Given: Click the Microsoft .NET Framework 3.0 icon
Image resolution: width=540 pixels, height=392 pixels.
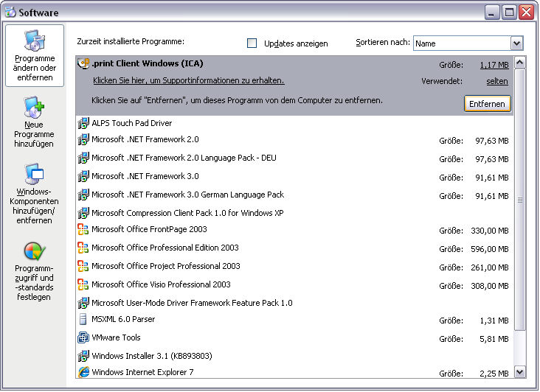Looking at the screenshot, I should point(83,176).
